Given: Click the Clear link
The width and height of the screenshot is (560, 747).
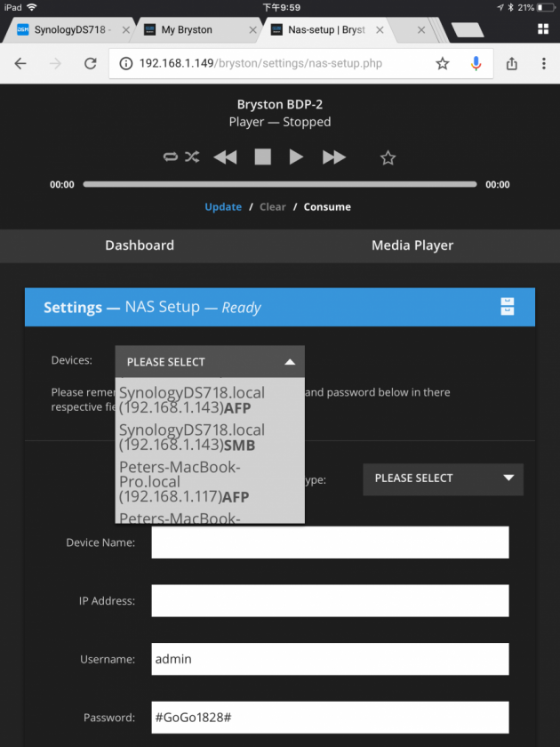Looking at the screenshot, I should click(272, 207).
